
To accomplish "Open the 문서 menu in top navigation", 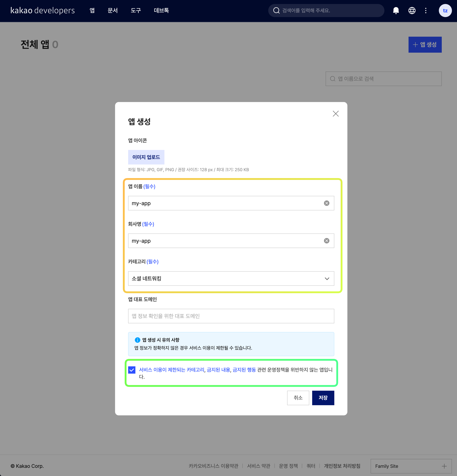I will [113, 11].
